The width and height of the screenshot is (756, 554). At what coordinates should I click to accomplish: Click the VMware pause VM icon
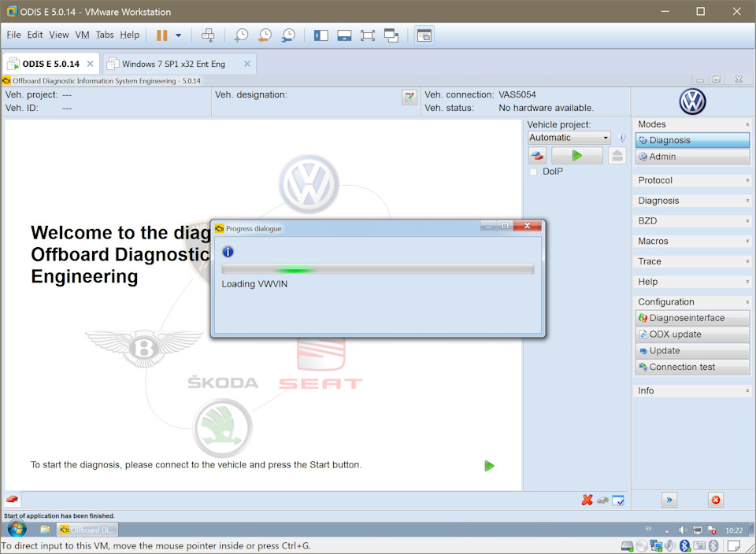click(x=162, y=35)
